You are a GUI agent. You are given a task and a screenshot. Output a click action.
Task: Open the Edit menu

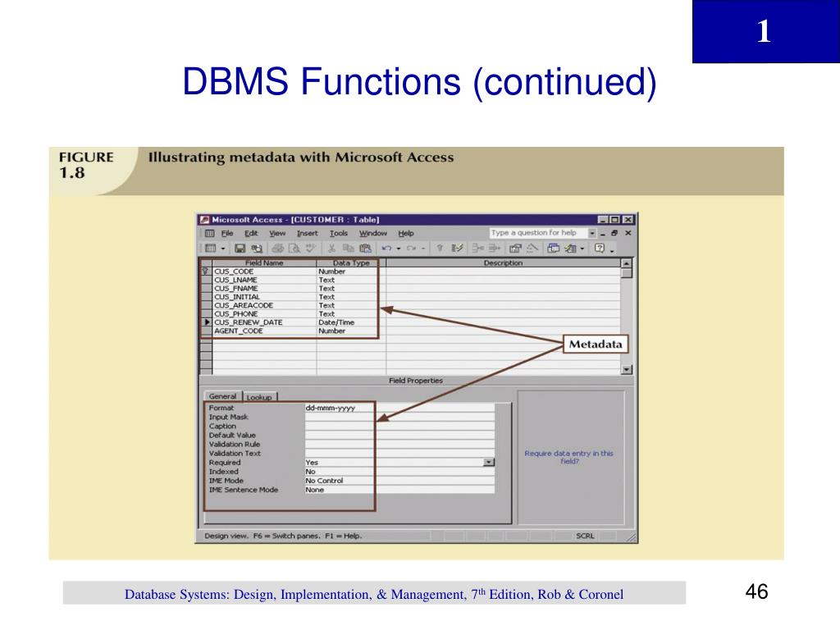click(x=251, y=234)
